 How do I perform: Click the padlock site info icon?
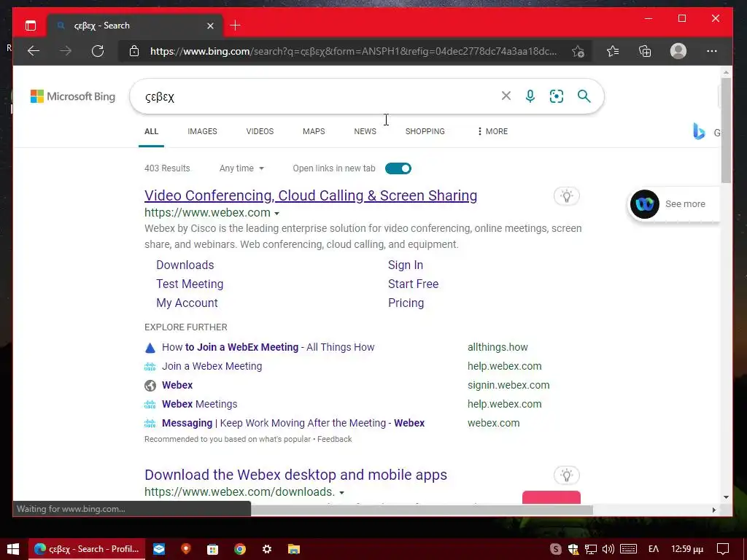(x=134, y=51)
